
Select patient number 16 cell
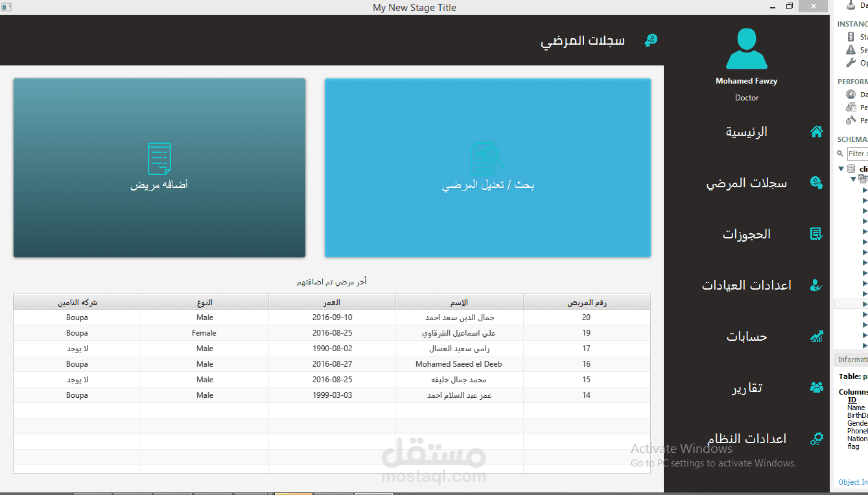(x=587, y=364)
